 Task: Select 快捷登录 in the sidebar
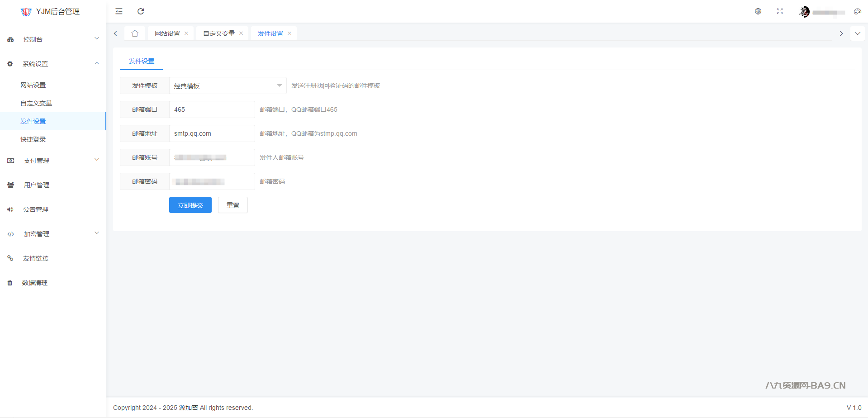click(33, 139)
